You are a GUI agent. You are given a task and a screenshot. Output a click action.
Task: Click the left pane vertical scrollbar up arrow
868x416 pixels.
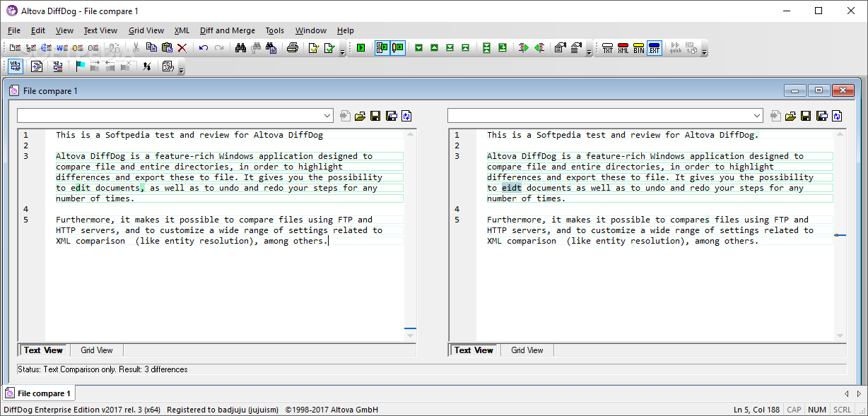click(410, 134)
